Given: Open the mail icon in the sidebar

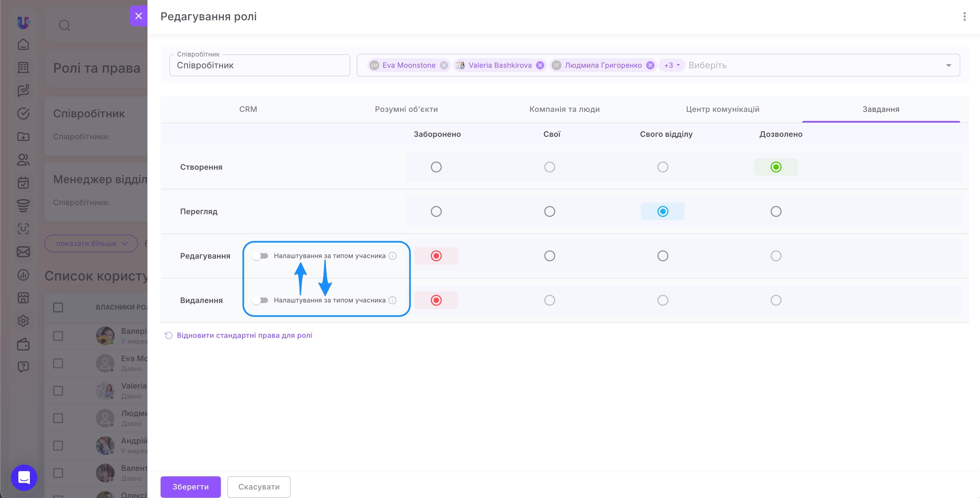Looking at the screenshot, I should click(x=23, y=252).
